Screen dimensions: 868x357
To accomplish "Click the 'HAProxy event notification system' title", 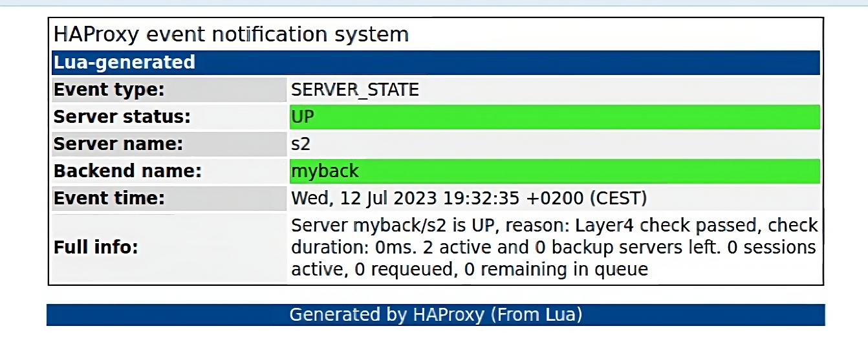I will tap(230, 34).
